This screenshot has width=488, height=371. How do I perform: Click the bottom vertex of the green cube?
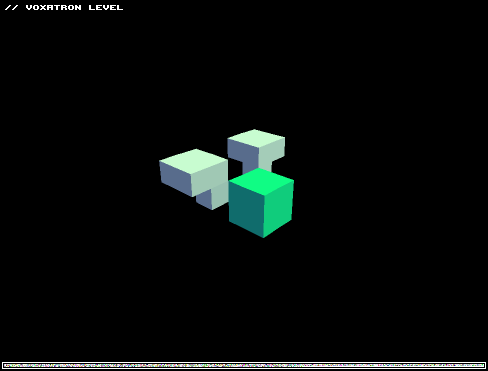pyautogui.click(x=263, y=237)
